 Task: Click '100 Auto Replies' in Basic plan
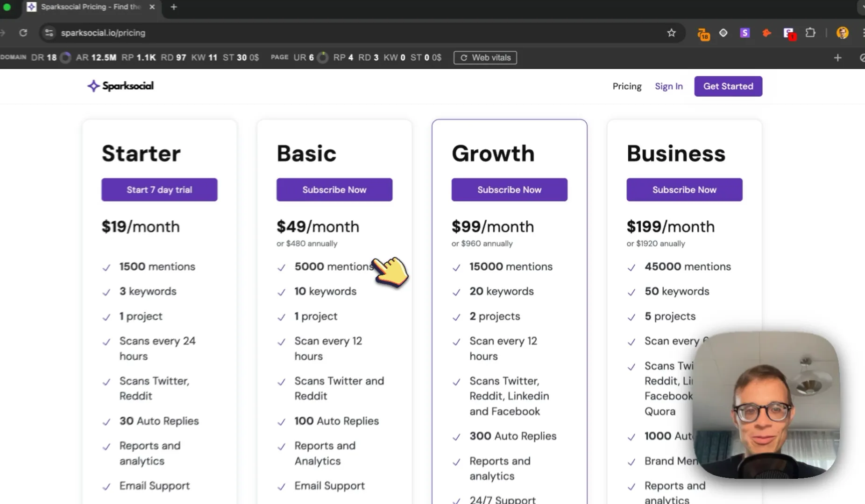coord(336,421)
